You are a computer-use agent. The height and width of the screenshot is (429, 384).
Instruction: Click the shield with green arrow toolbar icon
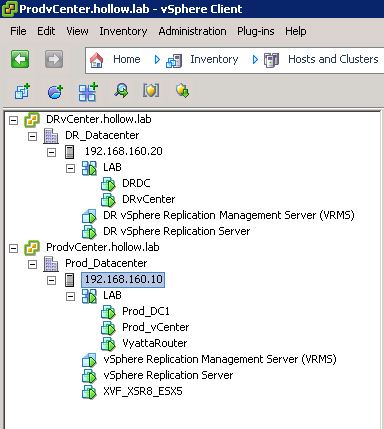pyautogui.click(x=183, y=91)
